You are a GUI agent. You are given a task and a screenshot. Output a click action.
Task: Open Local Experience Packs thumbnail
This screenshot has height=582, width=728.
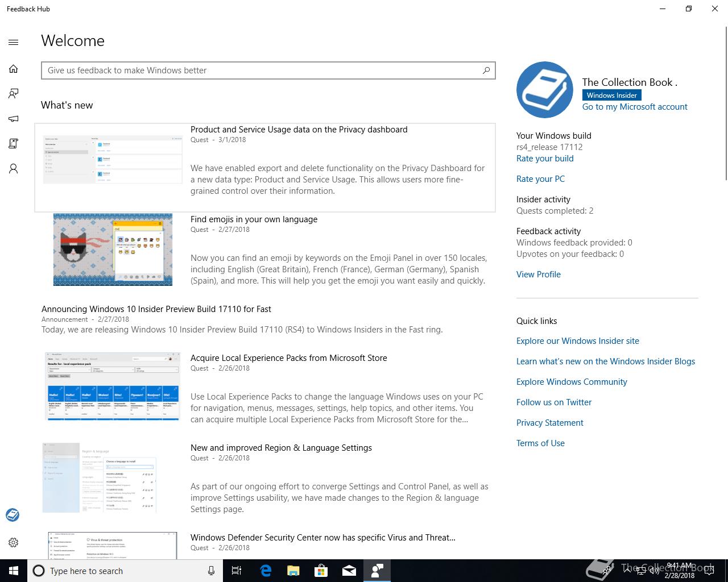(113, 386)
